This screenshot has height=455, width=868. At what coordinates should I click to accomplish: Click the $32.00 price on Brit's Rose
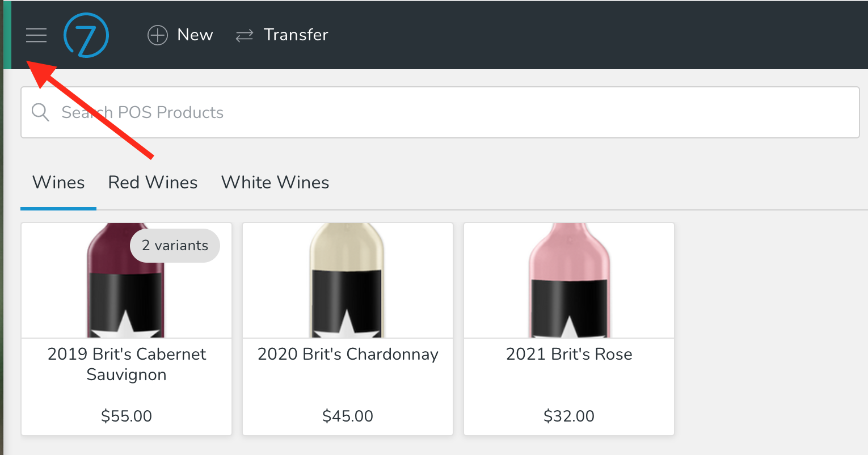pos(568,416)
